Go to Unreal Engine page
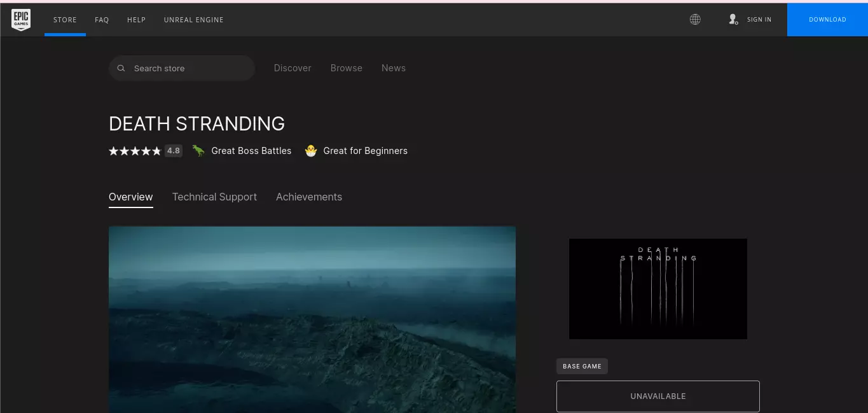Image resolution: width=868 pixels, height=413 pixels. pyautogui.click(x=193, y=20)
